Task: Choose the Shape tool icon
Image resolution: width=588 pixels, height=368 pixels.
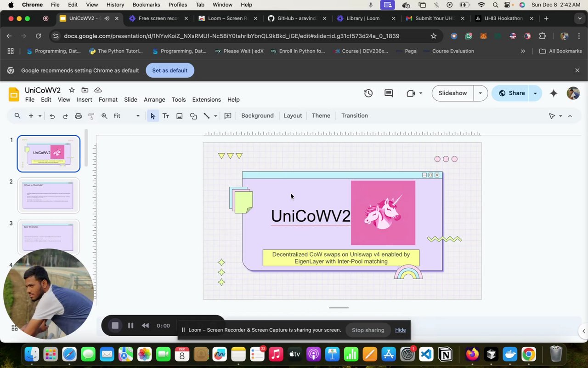Action: [193, 116]
